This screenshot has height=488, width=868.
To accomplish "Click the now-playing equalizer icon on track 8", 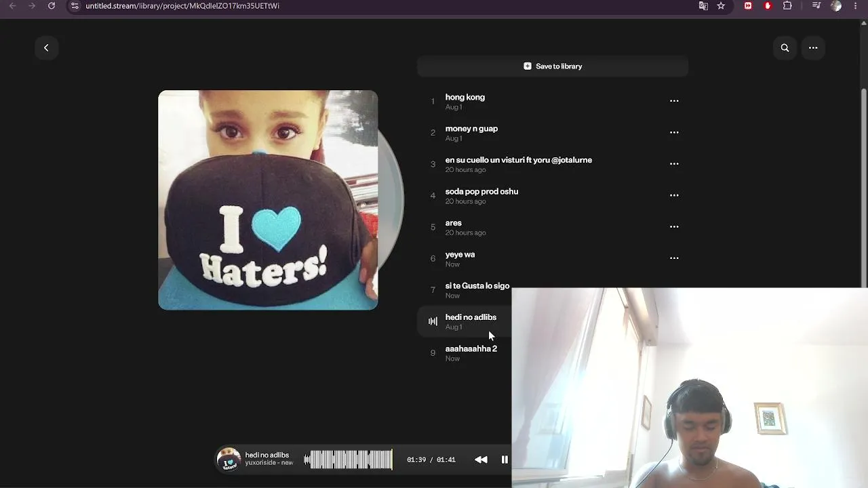I will pyautogui.click(x=433, y=321).
